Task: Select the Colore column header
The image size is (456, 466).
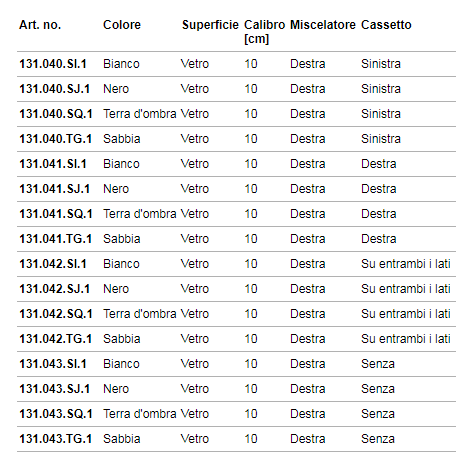Action: (122, 25)
